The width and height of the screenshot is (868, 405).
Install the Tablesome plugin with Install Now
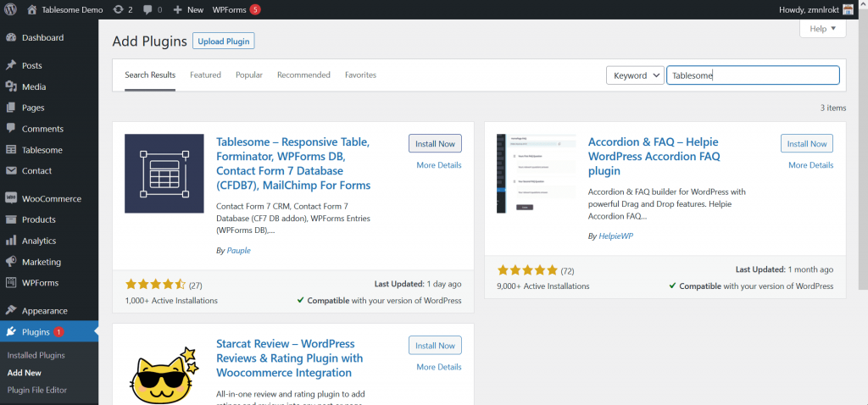(x=435, y=143)
